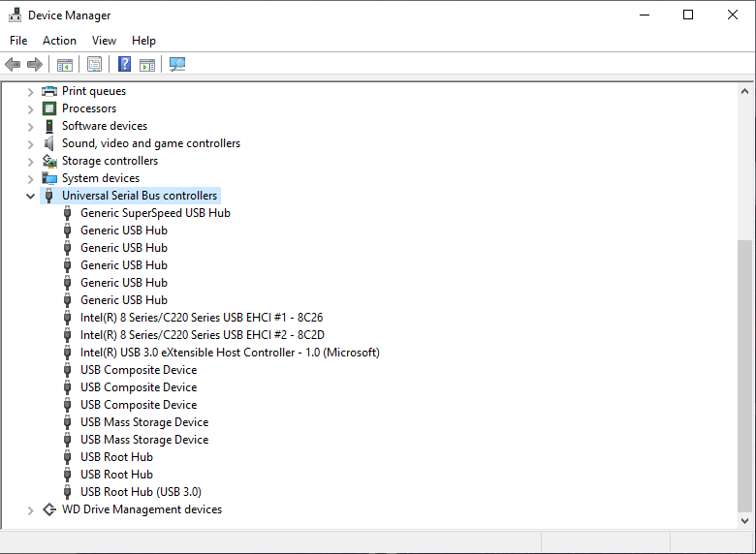The width and height of the screenshot is (756, 554).
Task: Click the Storage controllers icon
Action: pyautogui.click(x=49, y=161)
